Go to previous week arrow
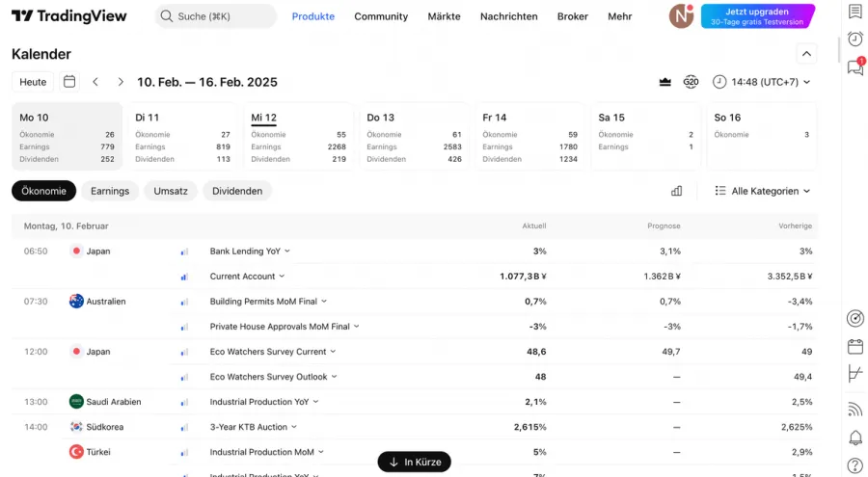Viewport: 868px width, 477px height. 95,82
